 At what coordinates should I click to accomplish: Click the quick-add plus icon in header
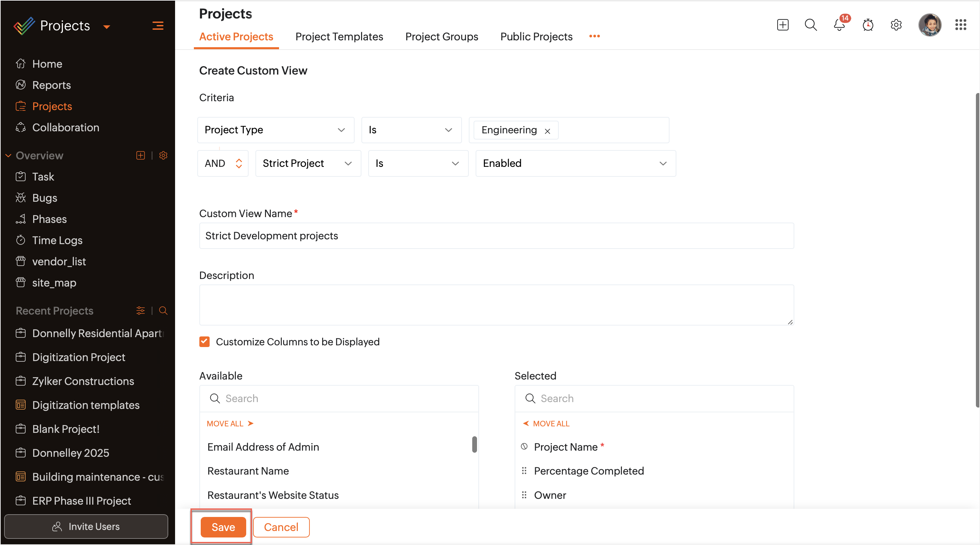783,25
